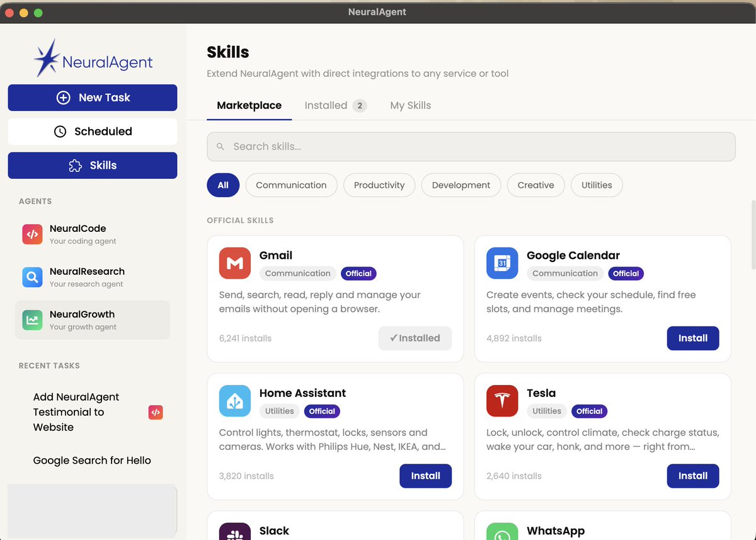Select the NeuralCode coding agent icon
The width and height of the screenshot is (756, 540).
(x=32, y=234)
